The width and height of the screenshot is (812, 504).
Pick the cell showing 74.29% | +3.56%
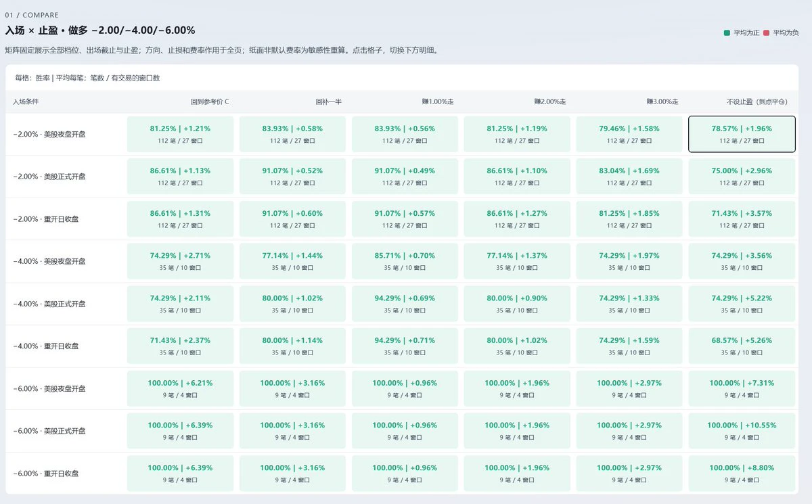(x=742, y=261)
